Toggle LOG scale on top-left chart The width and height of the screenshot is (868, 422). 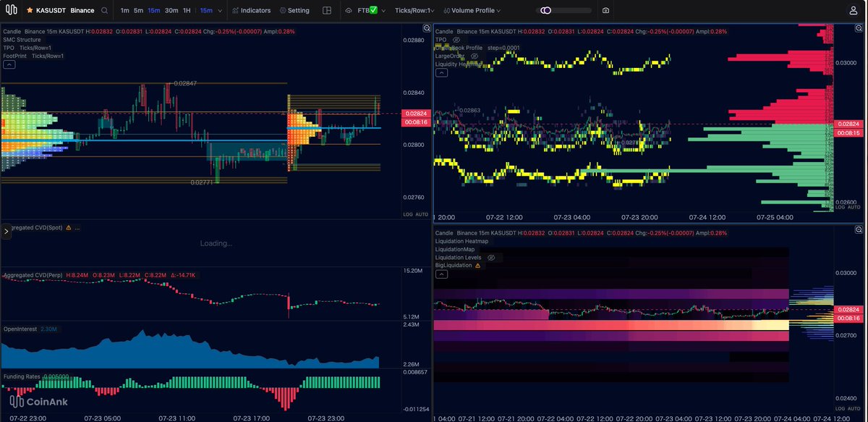(x=409, y=215)
